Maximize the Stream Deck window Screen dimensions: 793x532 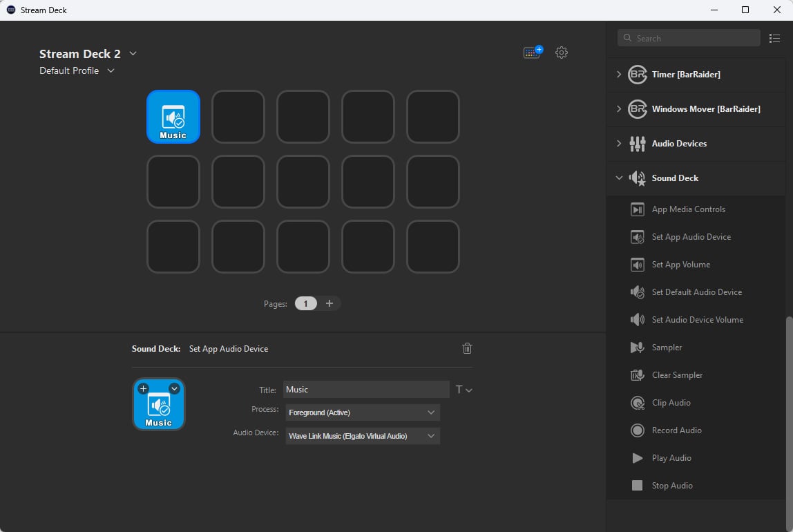pos(745,10)
